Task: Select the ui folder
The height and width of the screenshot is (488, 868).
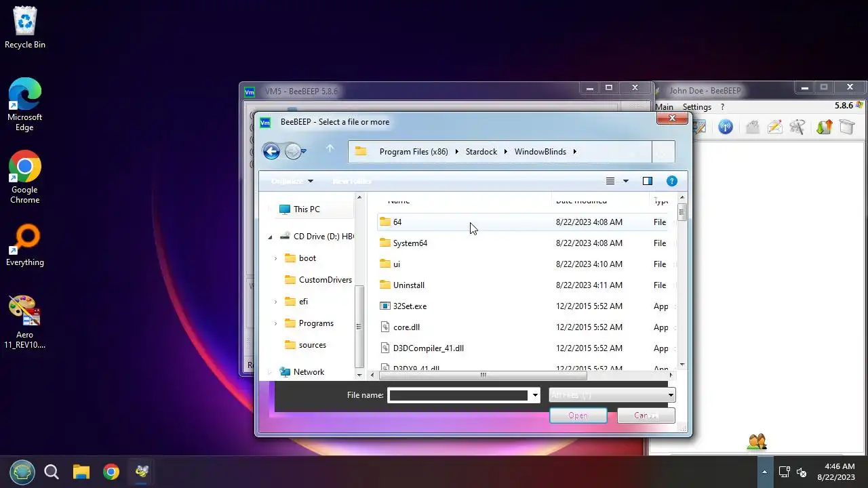Action: [524, 264]
